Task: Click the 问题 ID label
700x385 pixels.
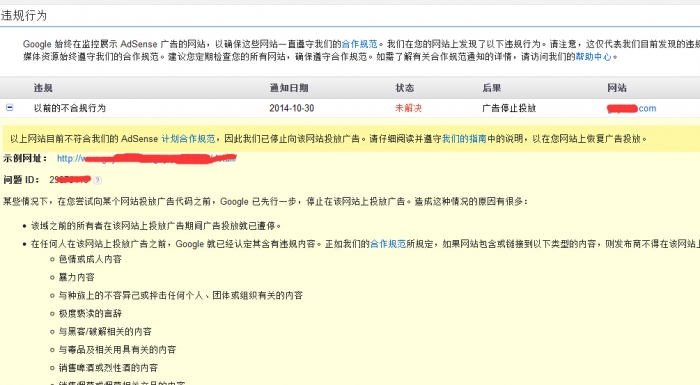Action: [21, 180]
